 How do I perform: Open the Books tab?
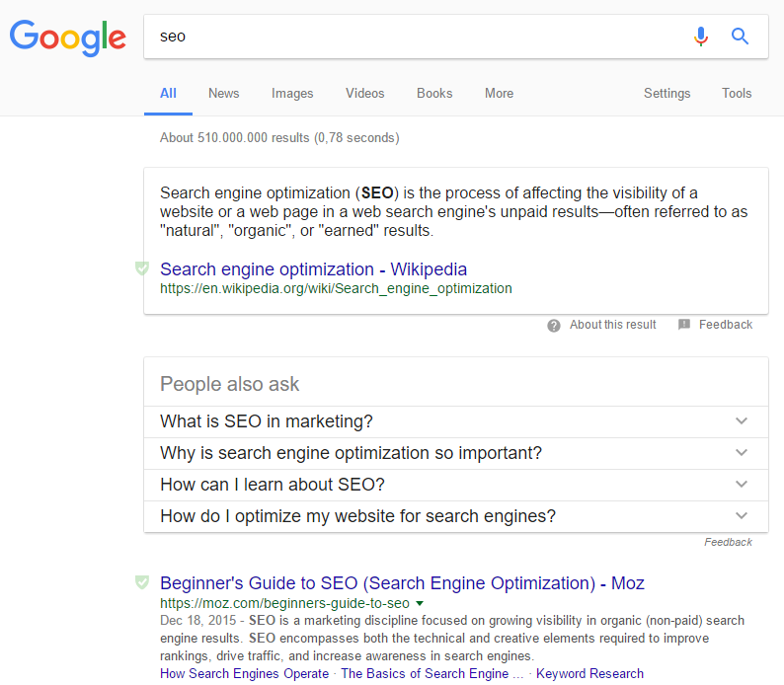(434, 94)
